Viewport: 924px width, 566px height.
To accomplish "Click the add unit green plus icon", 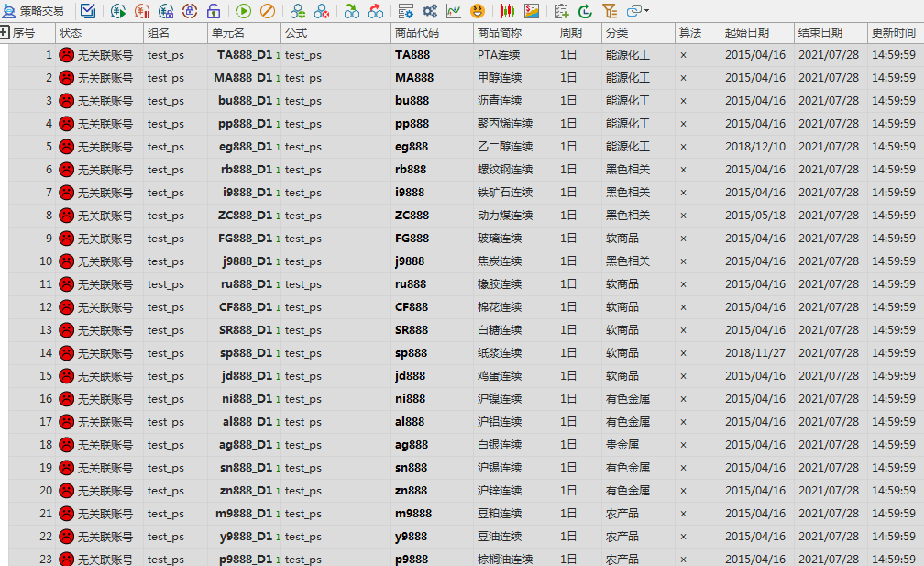I will coord(298,11).
